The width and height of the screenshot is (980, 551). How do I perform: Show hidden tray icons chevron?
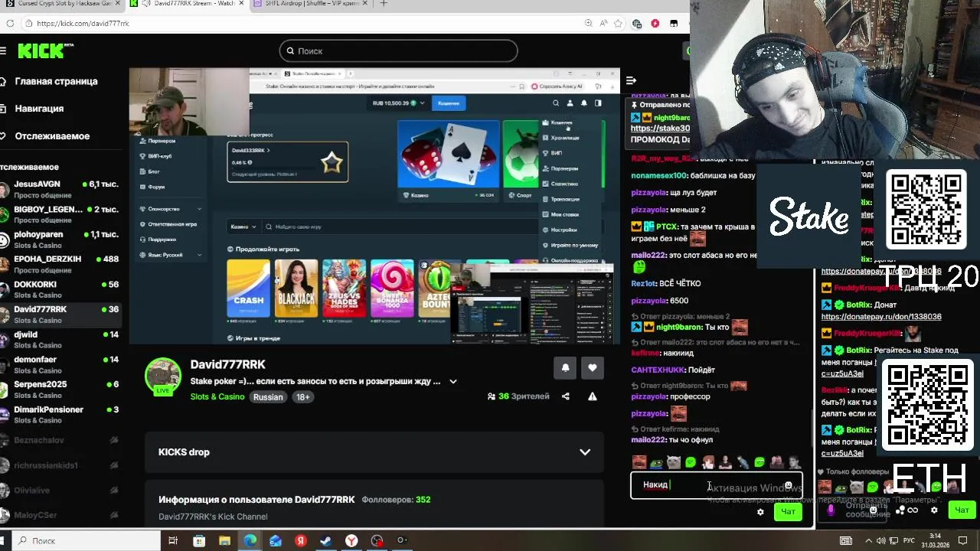click(x=870, y=540)
